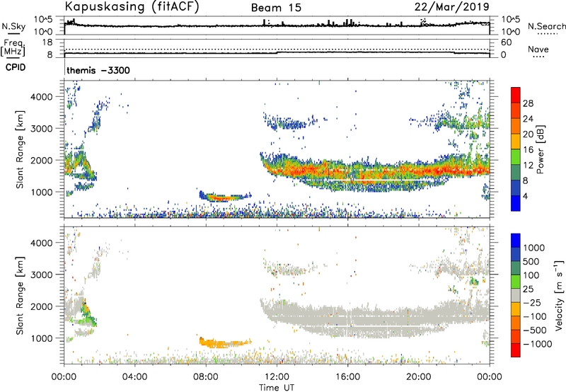Click the 08:00 time axis tick
Screen dimensions: 566x392
(206, 377)
